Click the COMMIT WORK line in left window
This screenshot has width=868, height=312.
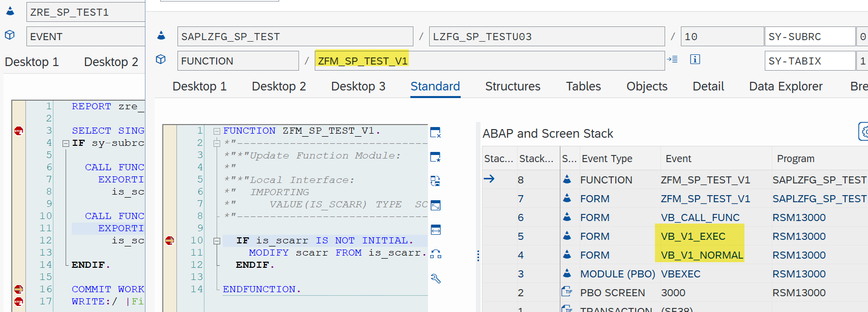click(108, 289)
